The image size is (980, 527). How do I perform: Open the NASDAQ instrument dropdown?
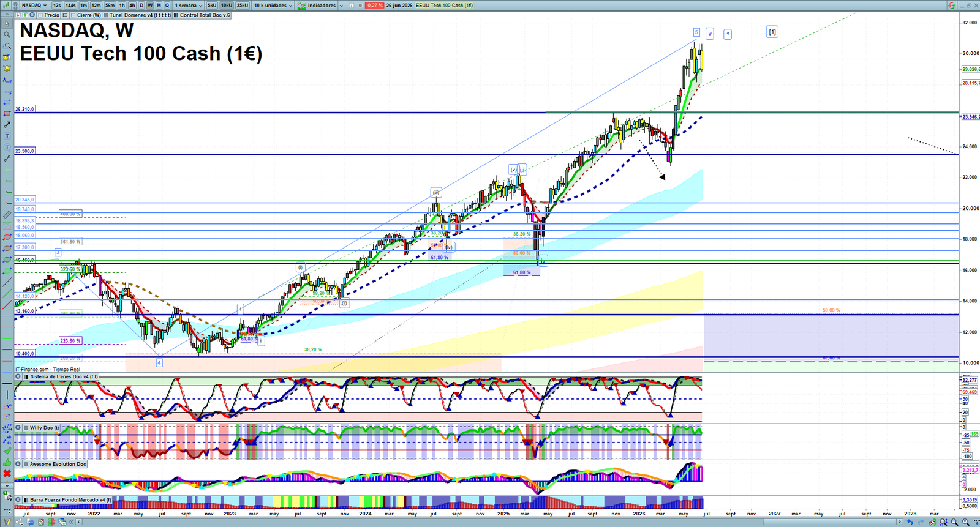[x=34, y=6]
